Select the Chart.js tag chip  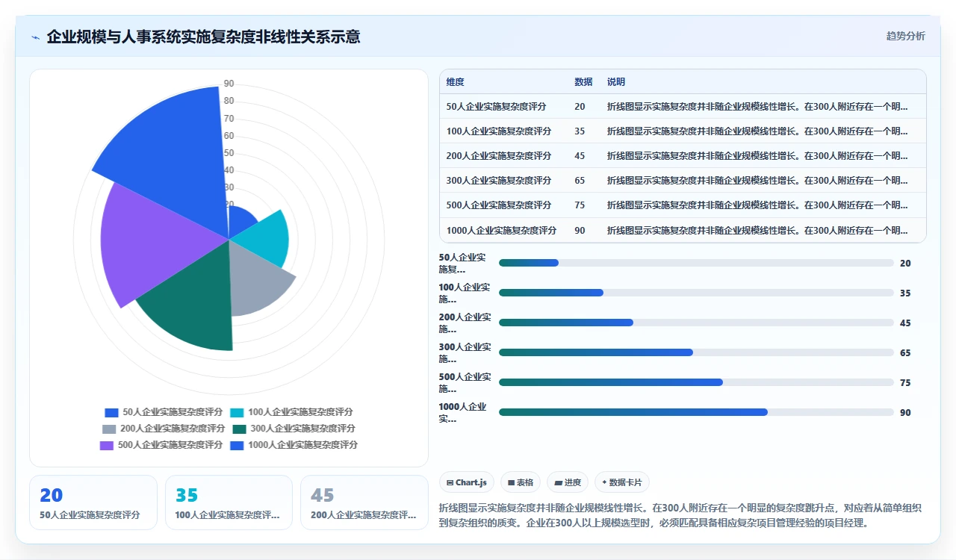tap(467, 482)
